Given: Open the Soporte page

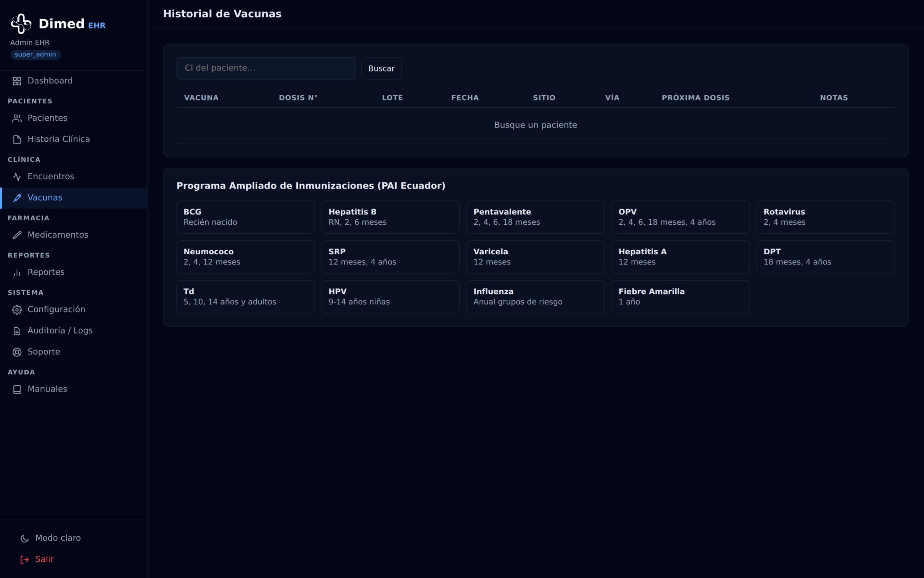Looking at the screenshot, I should (x=74, y=352).
